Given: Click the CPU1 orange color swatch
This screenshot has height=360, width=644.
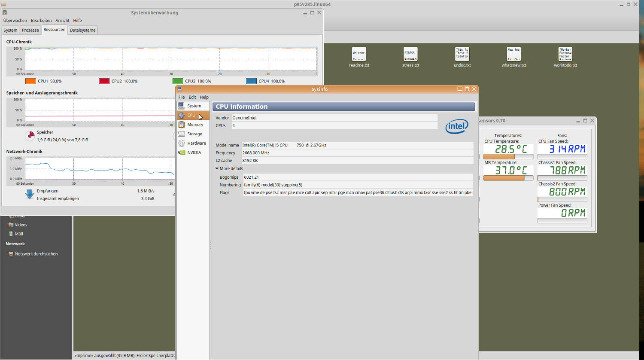Looking at the screenshot, I should point(30,81).
